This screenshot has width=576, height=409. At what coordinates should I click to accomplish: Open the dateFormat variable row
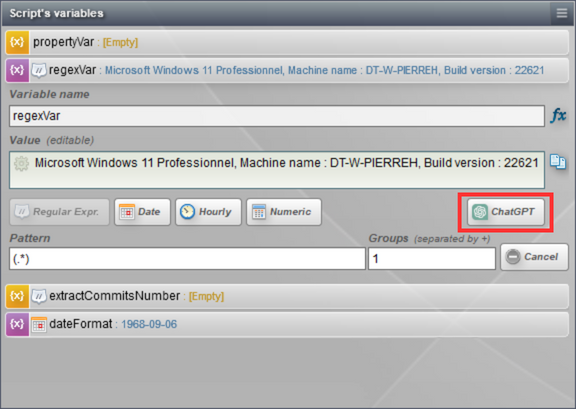287,324
